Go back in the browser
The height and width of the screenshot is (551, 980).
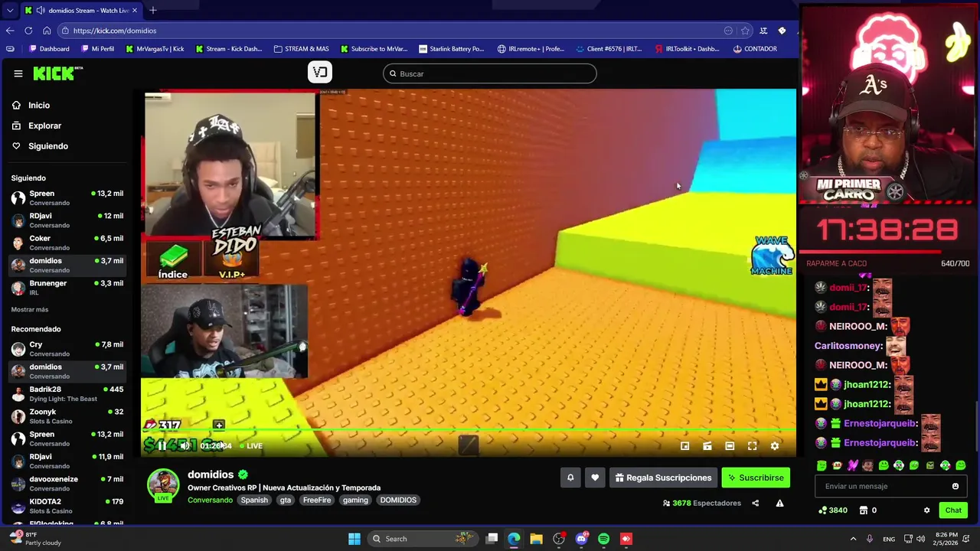(x=10, y=31)
